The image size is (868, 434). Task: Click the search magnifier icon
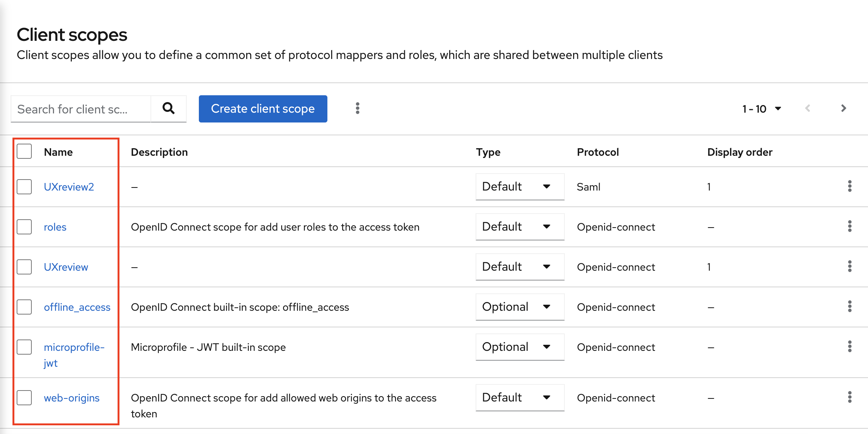coord(169,109)
